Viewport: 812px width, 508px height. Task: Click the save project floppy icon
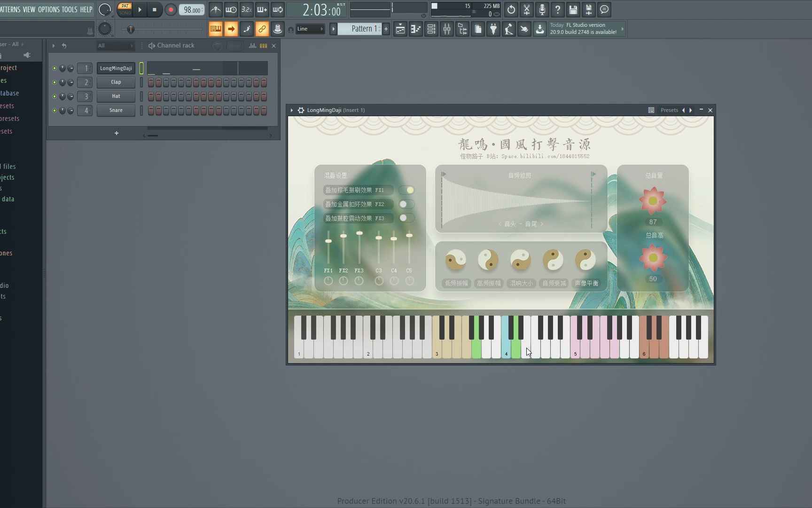(x=573, y=9)
